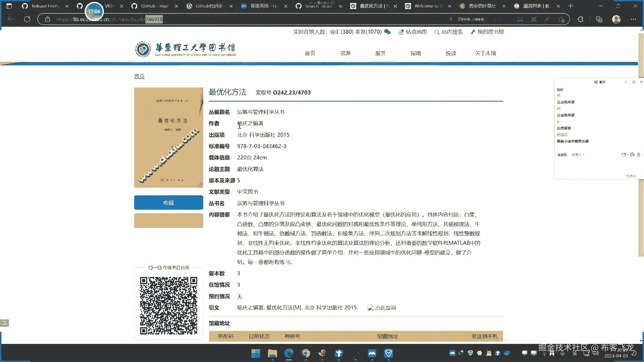Click the 点此复制 copy citation icon
Screen dimensions: 644x362
371,308
